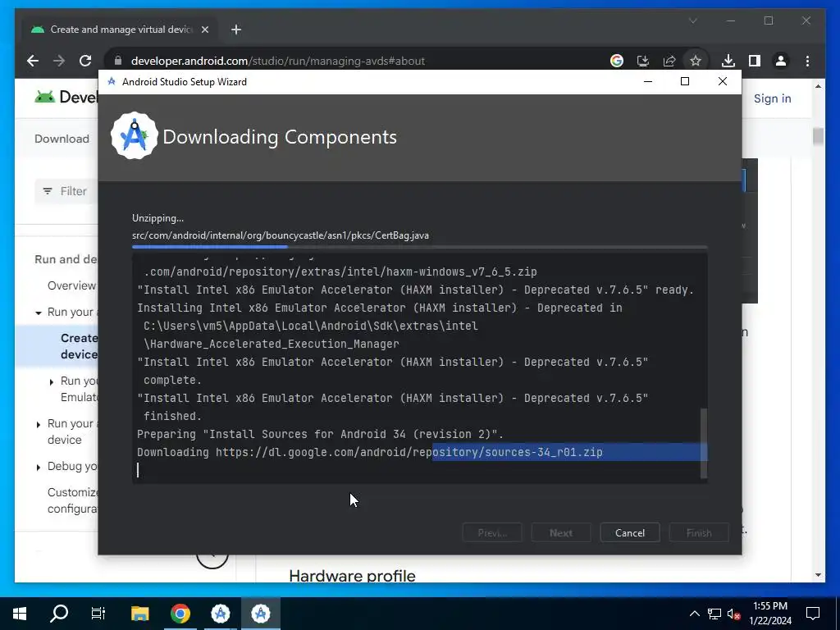The width and height of the screenshot is (840, 630).
Task: Click Cancel in the Setup Wizard
Action: pyautogui.click(x=629, y=533)
